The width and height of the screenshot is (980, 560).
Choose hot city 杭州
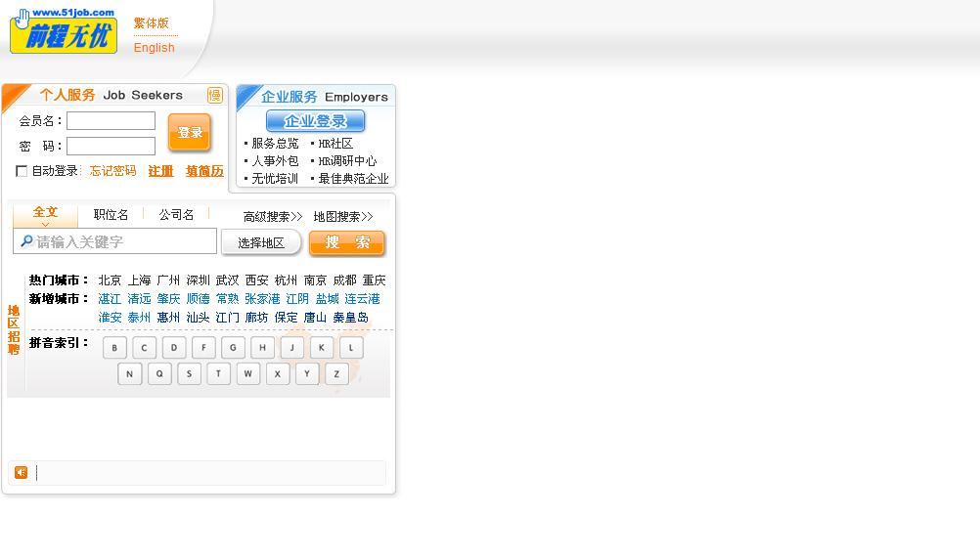(287, 280)
